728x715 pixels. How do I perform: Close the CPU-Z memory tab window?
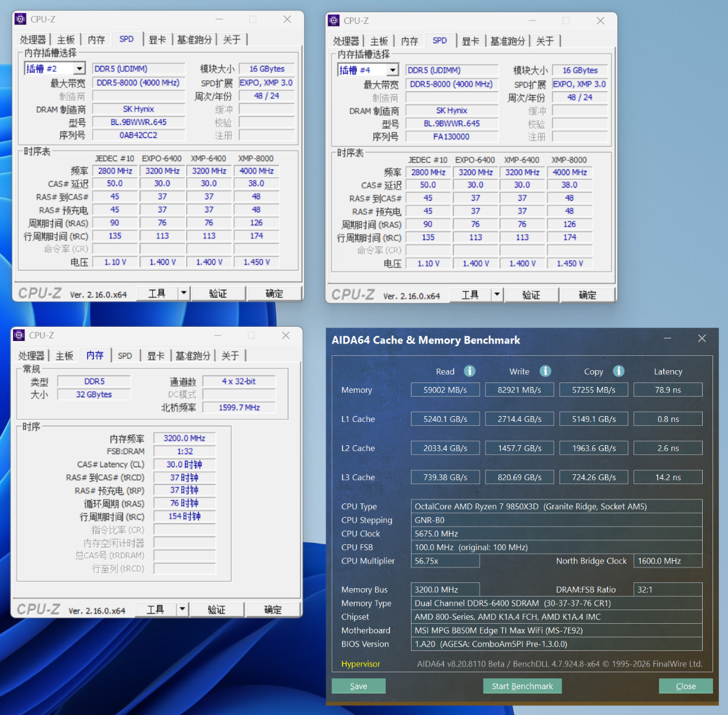coord(286,335)
